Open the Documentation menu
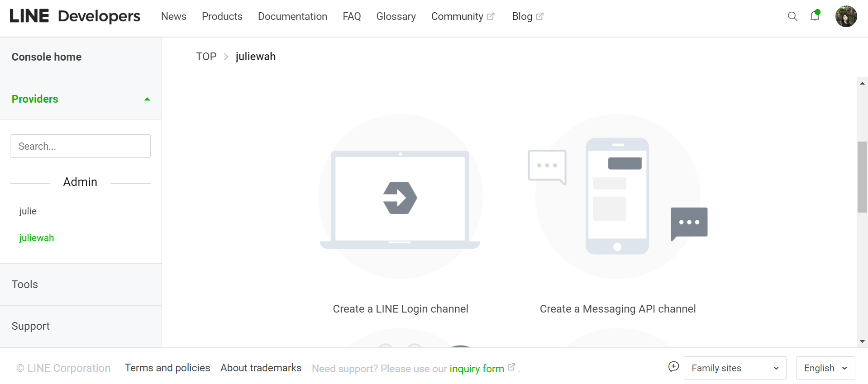The height and width of the screenshot is (384, 868). tap(292, 16)
